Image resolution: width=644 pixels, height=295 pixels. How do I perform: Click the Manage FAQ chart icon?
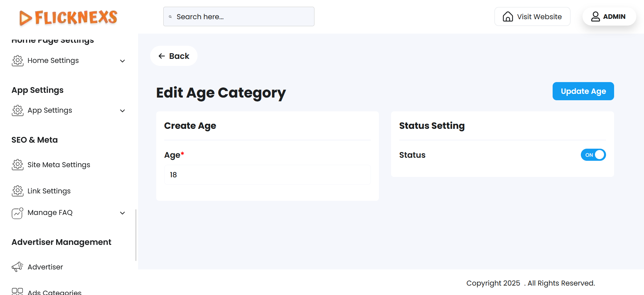pos(17,213)
